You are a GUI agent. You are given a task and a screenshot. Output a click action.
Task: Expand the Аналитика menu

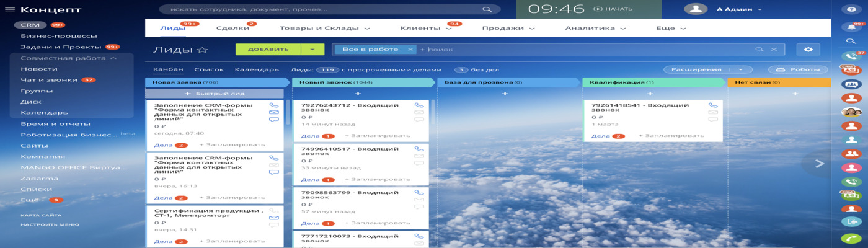(622, 29)
